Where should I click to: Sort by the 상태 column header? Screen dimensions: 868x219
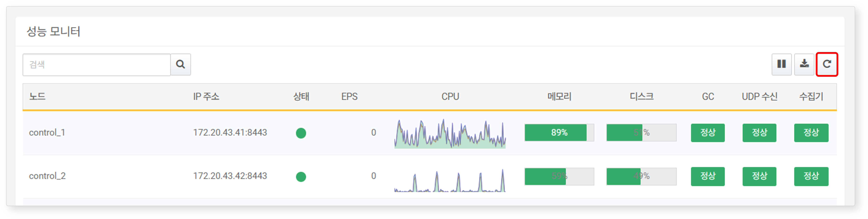pyautogui.click(x=301, y=97)
